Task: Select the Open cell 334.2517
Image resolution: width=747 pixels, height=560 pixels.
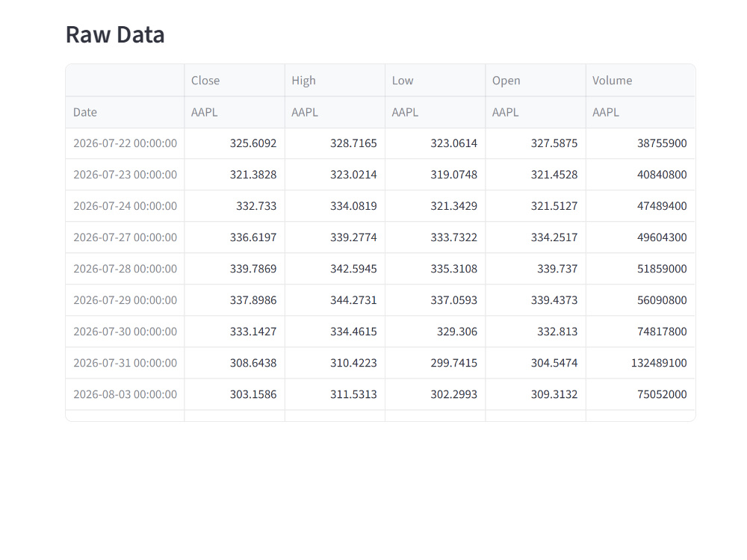Action: click(x=536, y=237)
